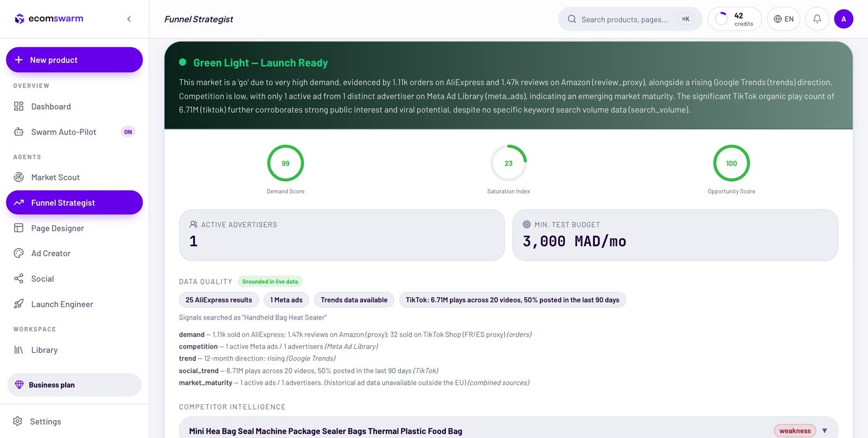Open the Ad Creator agent

(x=74, y=253)
